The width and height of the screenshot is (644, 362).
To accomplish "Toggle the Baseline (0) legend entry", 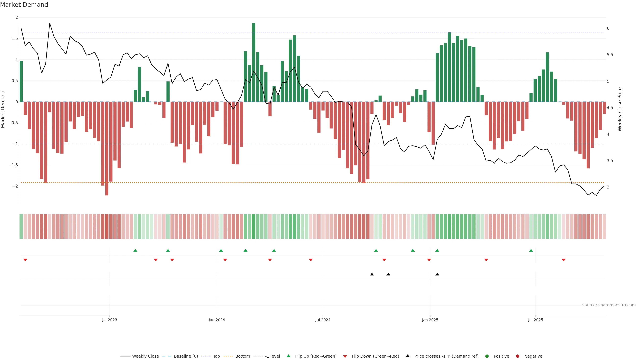I will (186, 356).
